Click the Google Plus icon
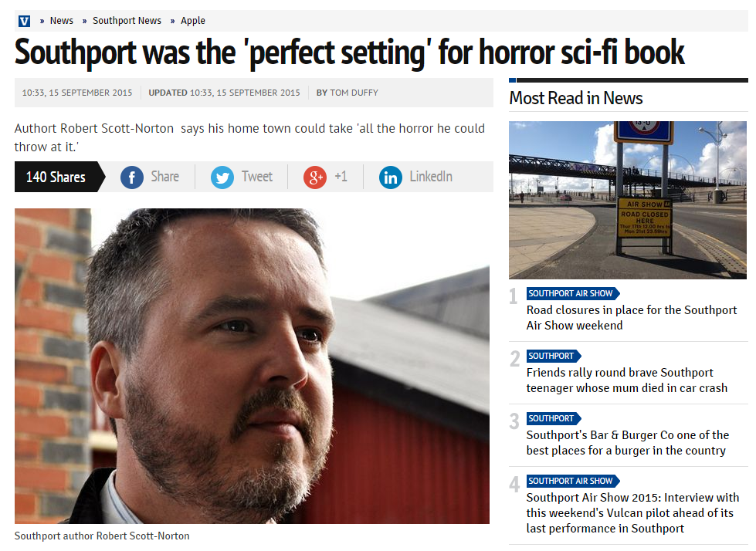This screenshot has width=756, height=551. 315,177
